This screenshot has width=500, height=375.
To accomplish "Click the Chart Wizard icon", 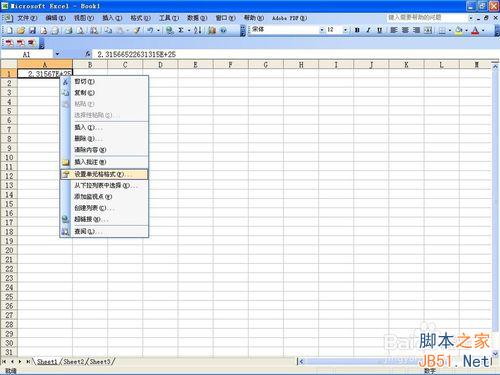I will 212,31.
